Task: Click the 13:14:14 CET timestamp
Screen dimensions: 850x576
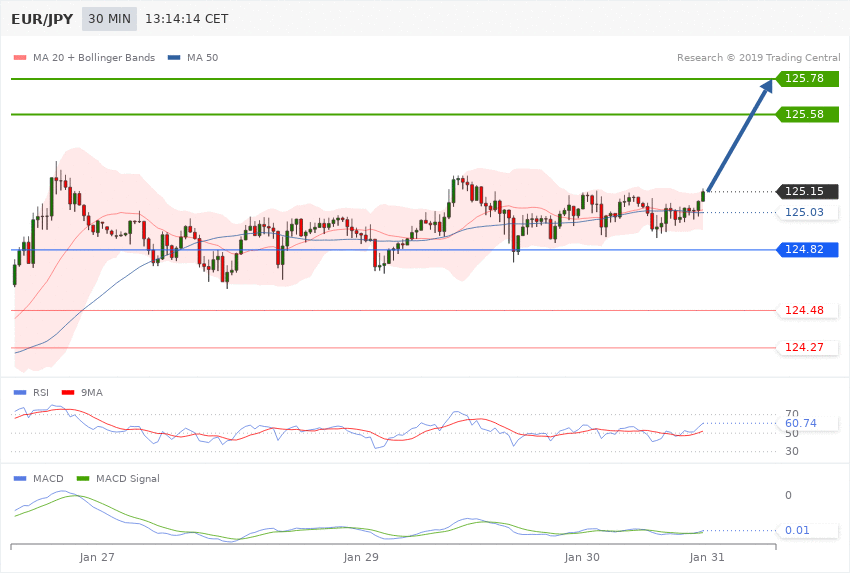Action: (186, 19)
